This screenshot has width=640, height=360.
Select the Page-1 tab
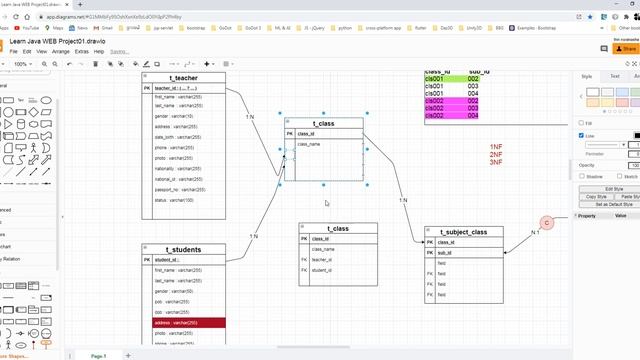[x=98, y=356]
